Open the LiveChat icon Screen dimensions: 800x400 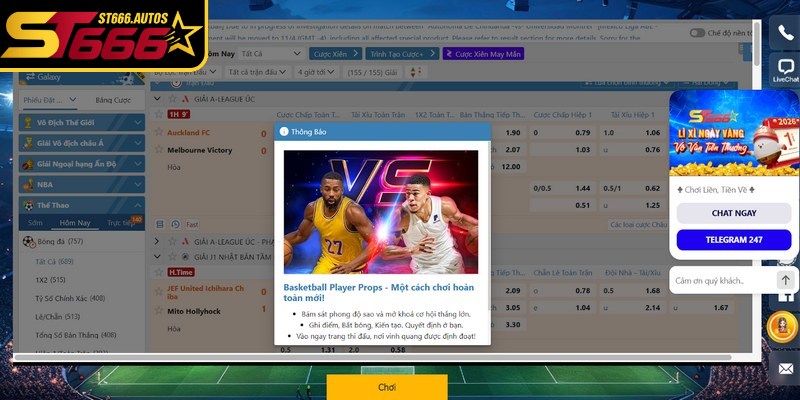click(x=786, y=70)
